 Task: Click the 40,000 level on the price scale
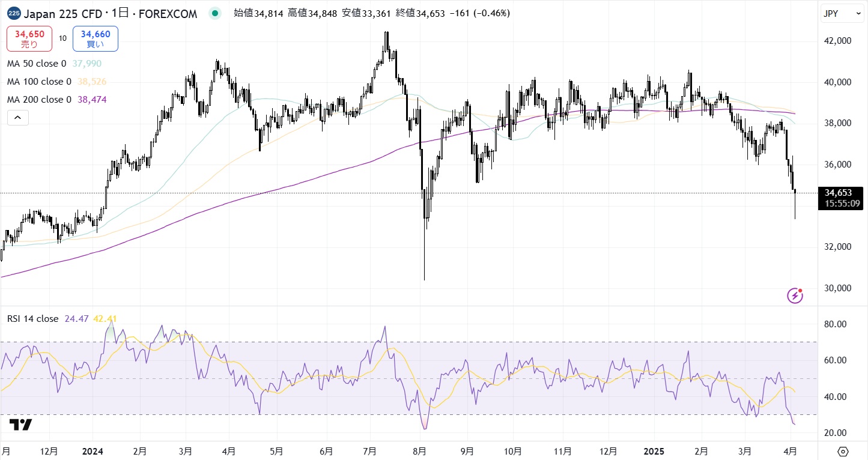[839, 82]
